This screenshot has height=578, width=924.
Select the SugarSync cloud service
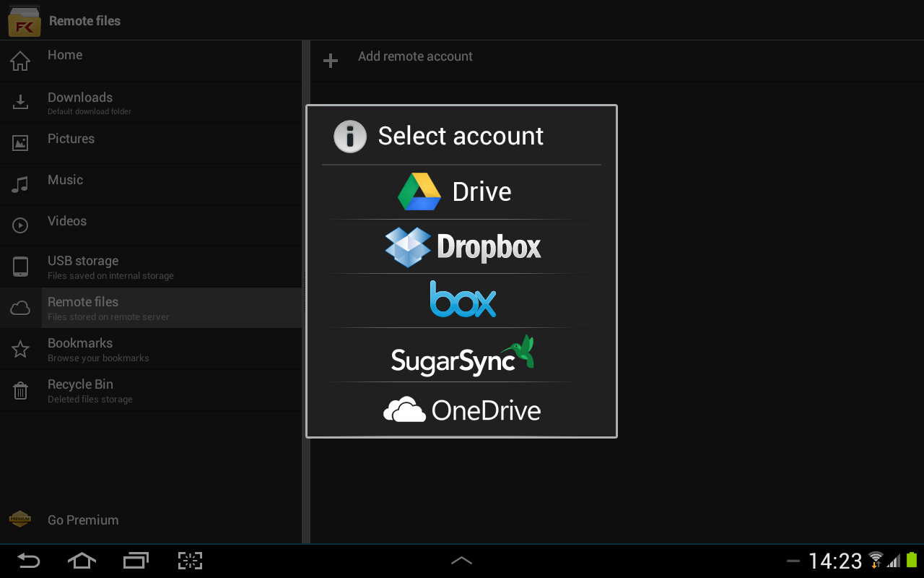(461, 355)
